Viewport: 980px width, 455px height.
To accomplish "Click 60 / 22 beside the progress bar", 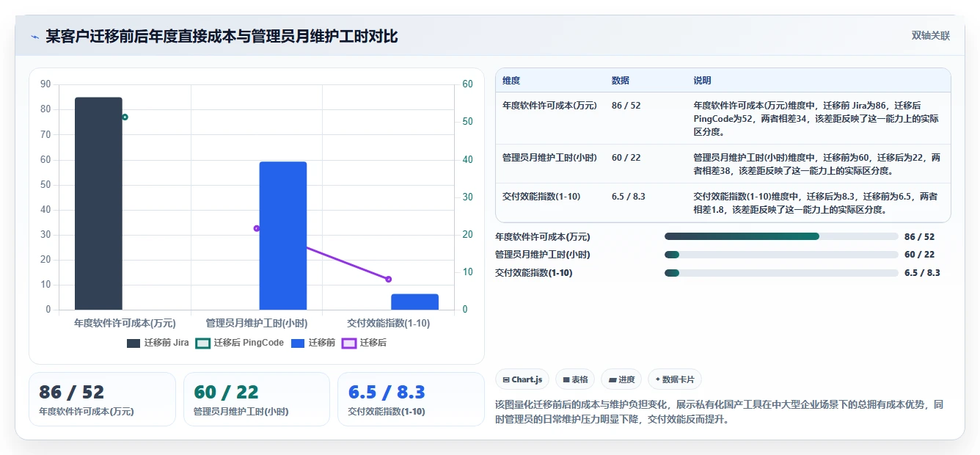I will pyautogui.click(x=919, y=255).
